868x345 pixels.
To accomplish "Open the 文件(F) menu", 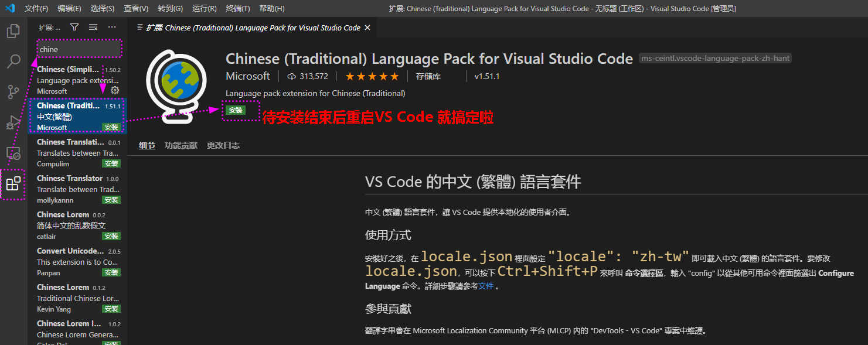I will tap(36, 9).
